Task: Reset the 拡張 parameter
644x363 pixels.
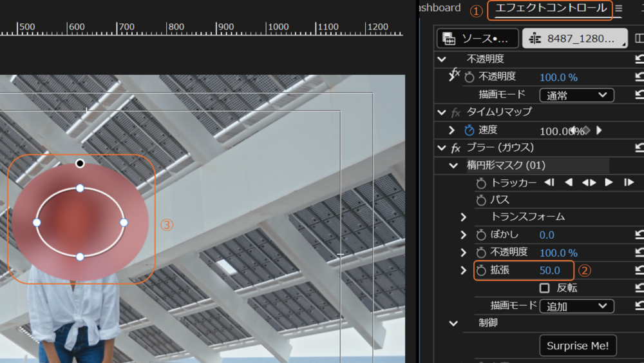Action: coord(639,271)
